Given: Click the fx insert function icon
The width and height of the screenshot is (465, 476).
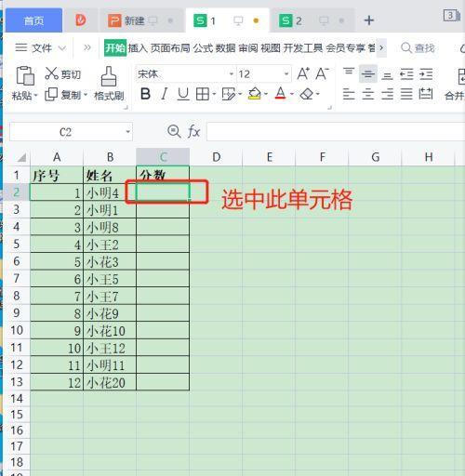Looking at the screenshot, I should (193, 131).
